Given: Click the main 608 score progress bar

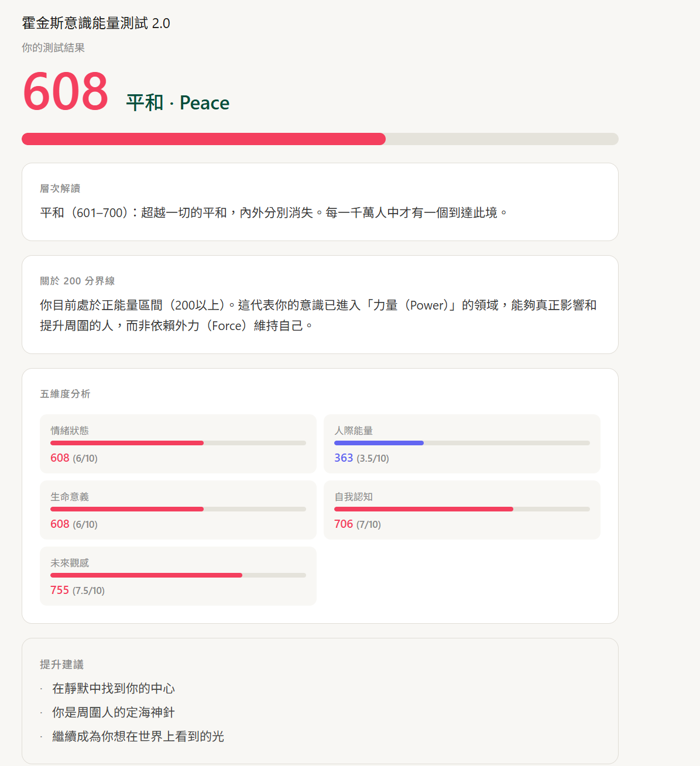Looking at the screenshot, I should tap(320, 139).
